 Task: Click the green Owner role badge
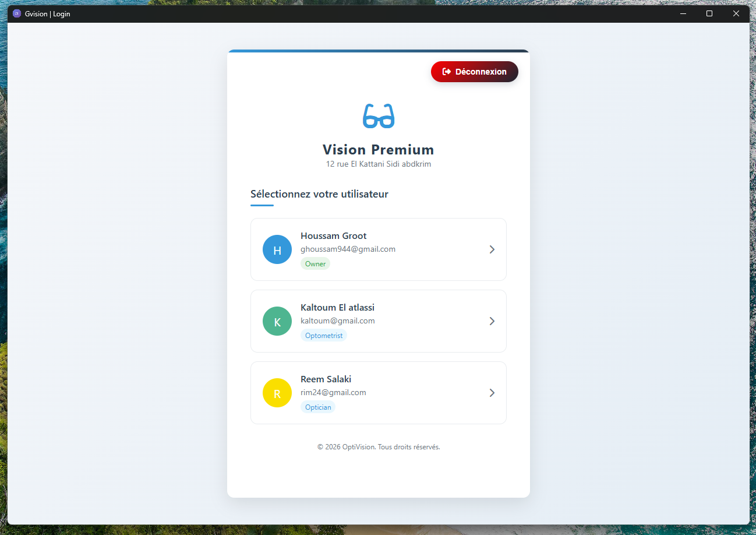tap(315, 264)
